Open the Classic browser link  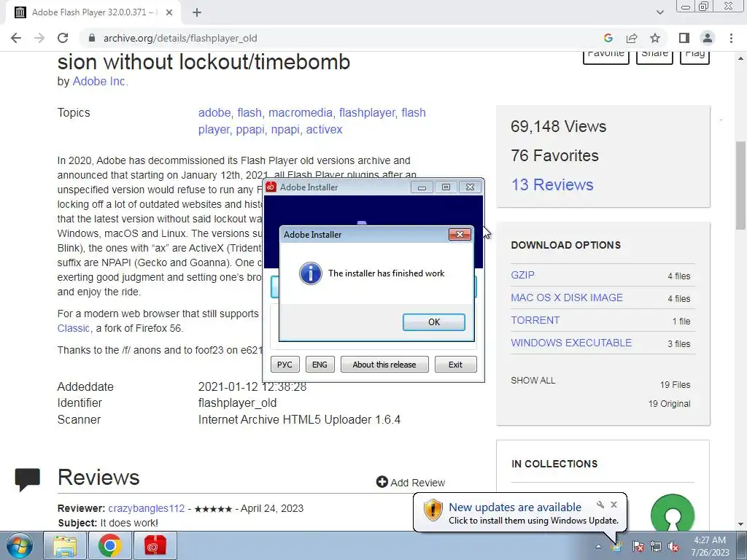[x=73, y=328]
